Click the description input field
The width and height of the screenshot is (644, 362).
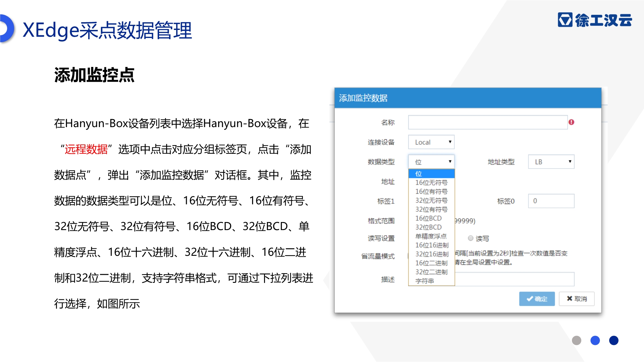[x=514, y=279]
